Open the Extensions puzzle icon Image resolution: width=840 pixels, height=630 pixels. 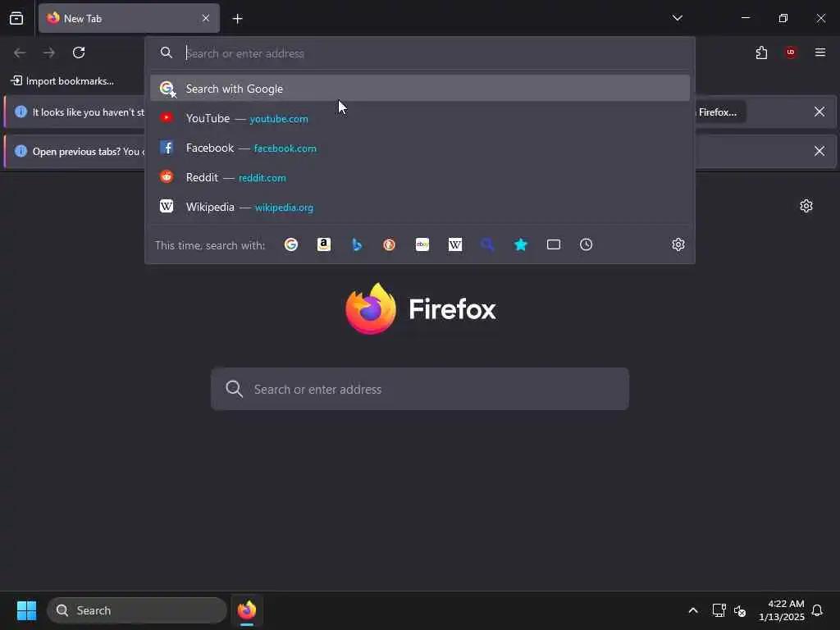click(761, 52)
